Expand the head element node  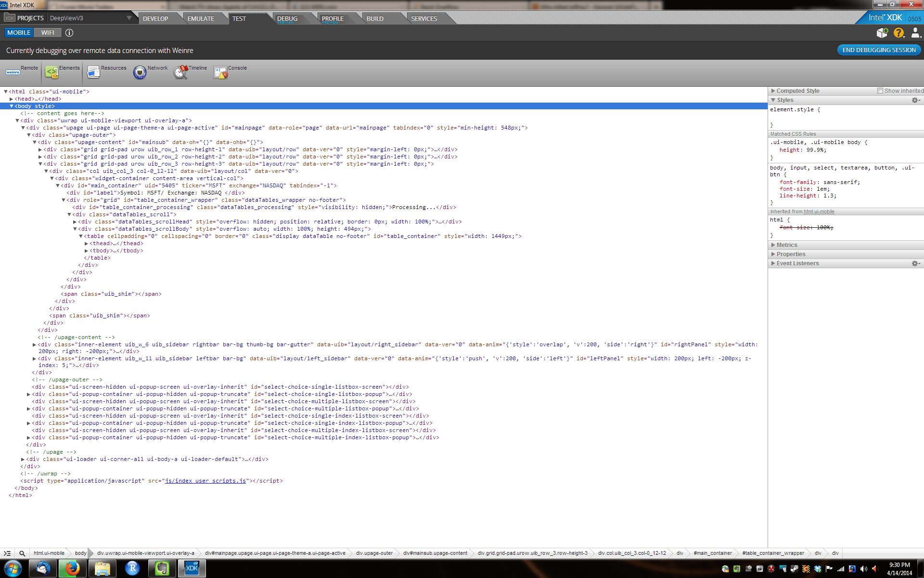click(11, 99)
